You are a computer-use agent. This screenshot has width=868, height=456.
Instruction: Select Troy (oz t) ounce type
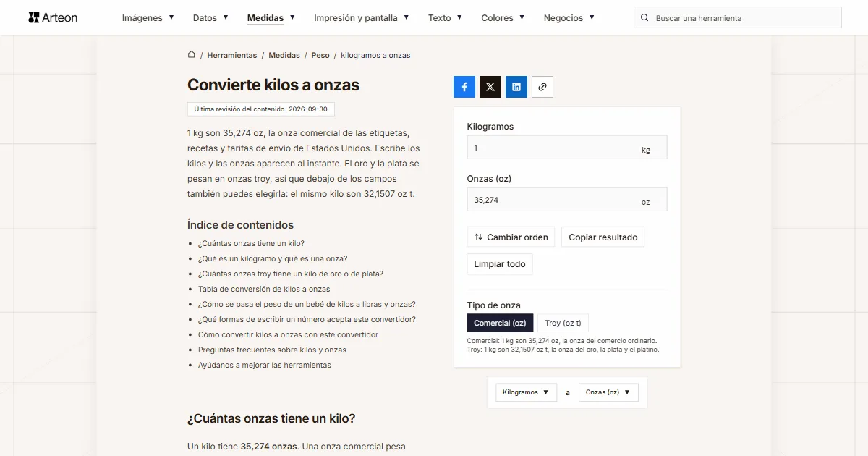563,323
